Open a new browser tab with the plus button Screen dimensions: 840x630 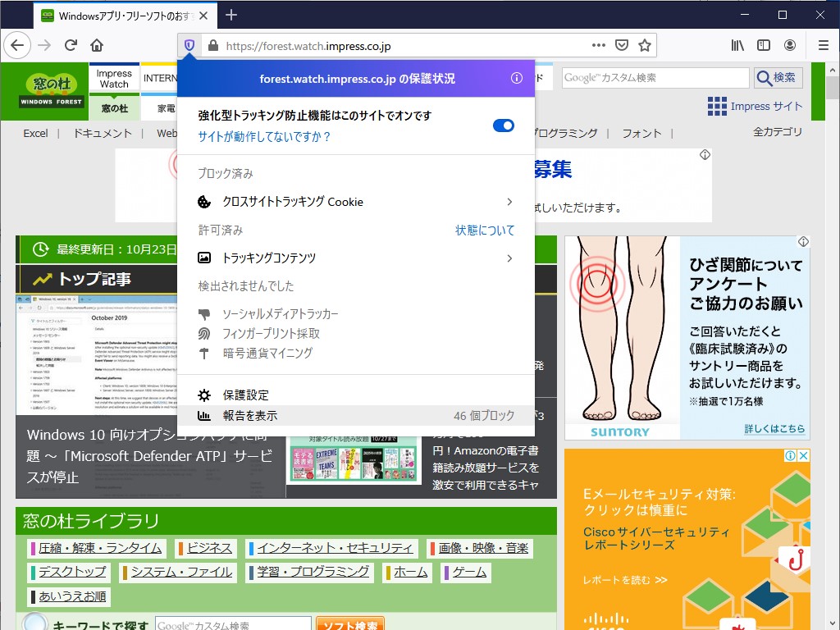coord(232,14)
